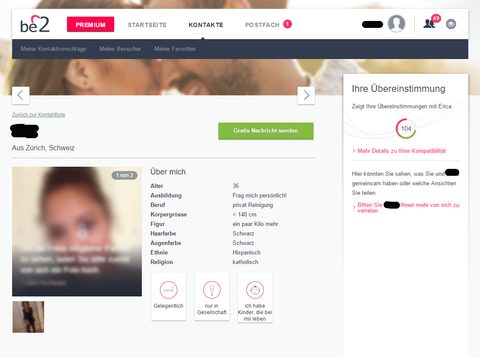Viewport: 480px width, 360px height.
Task: Open the visitors icon with 49 badge
Action: point(431,23)
